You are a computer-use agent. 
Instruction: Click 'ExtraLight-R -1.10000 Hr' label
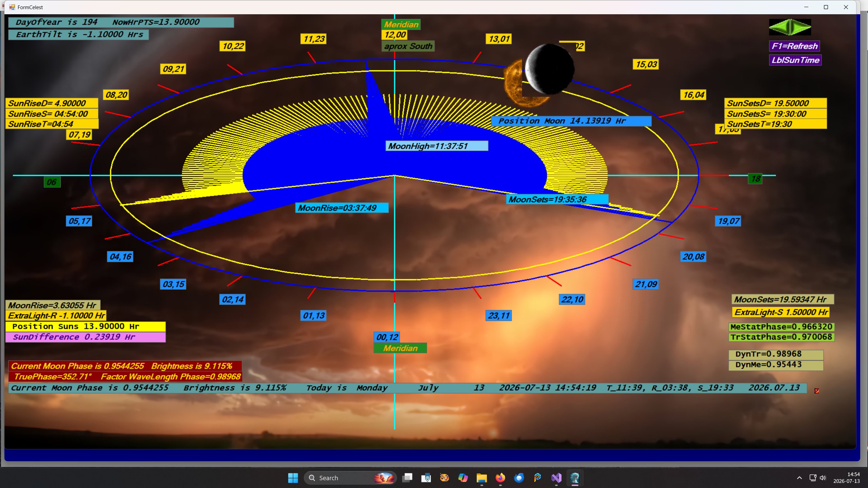(x=56, y=316)
